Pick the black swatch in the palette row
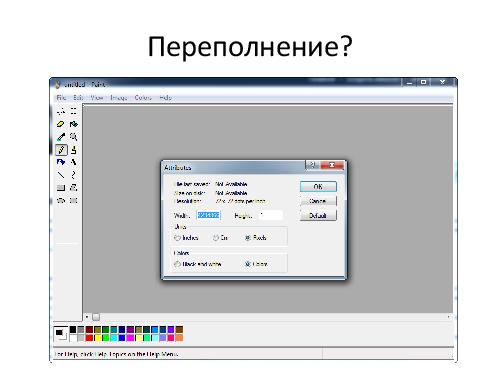 coord(73,330)
